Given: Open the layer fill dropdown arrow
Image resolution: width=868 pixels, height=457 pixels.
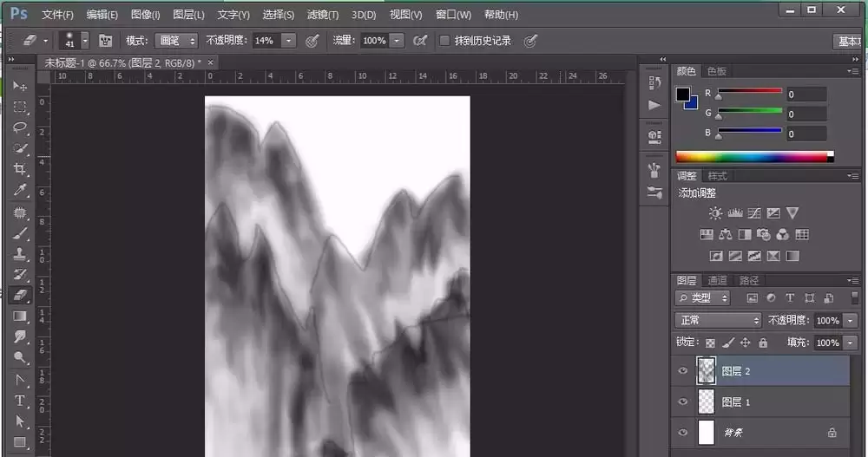Looking at the screenshot, I should [x=851, y=343].
